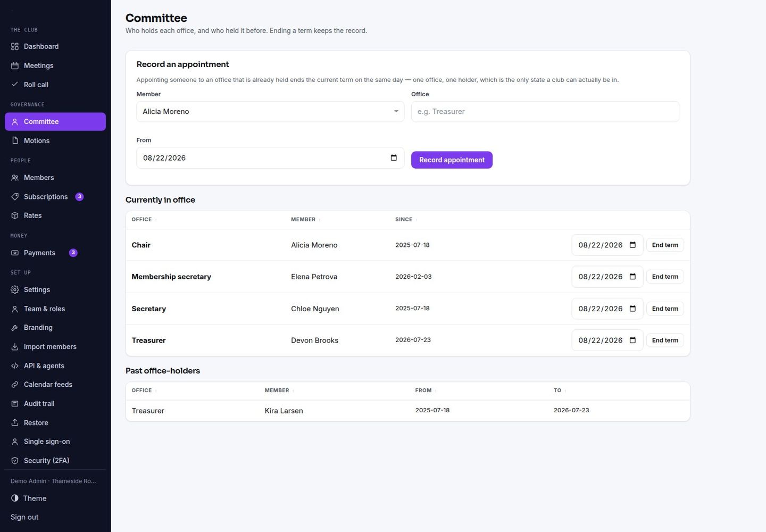Screen dimensions: 766x532
Task: Click the end date field in Secretary row
Action: [x=607, y=309]
